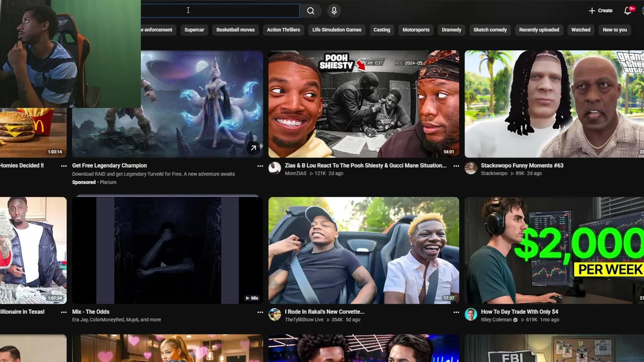The width and height of the screenshot is (644, 362).
Task: Open menu for Mix - The Odds
Action: click(x=260, y=312)
